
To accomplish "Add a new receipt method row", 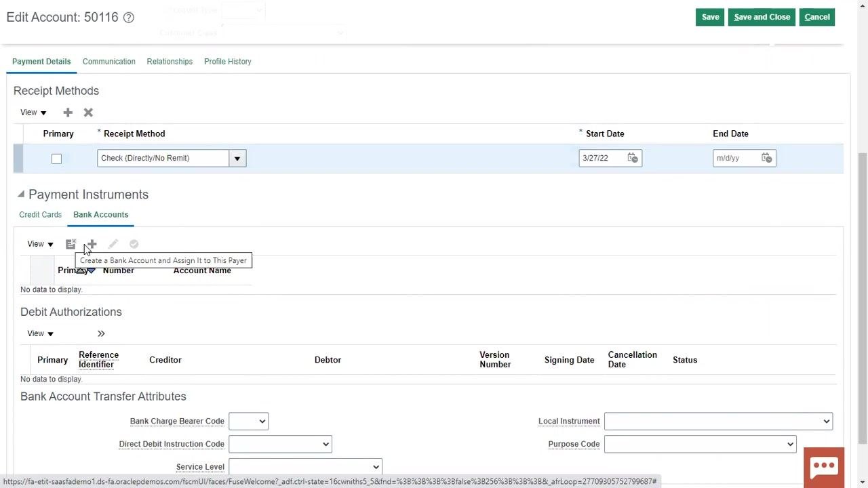I will [x=68, y=113].
